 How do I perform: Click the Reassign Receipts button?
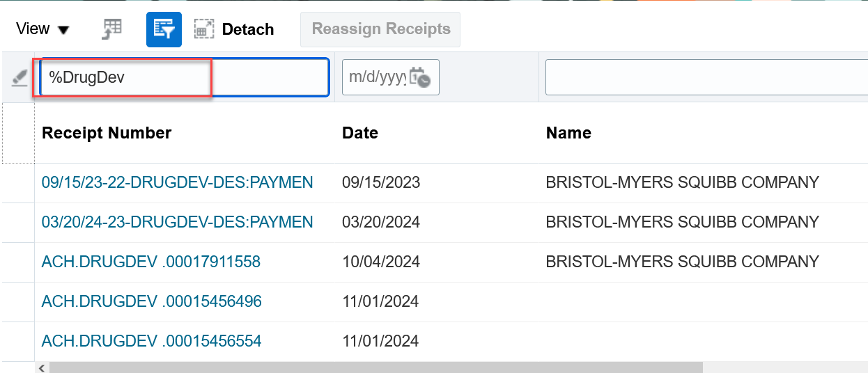coord(380,29)
